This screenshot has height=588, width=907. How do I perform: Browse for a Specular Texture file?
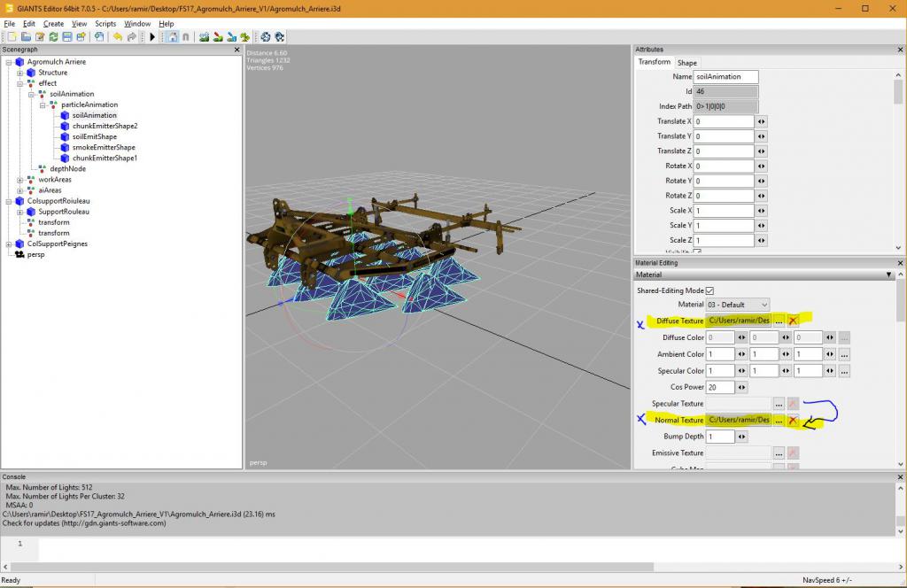(779, 404)
